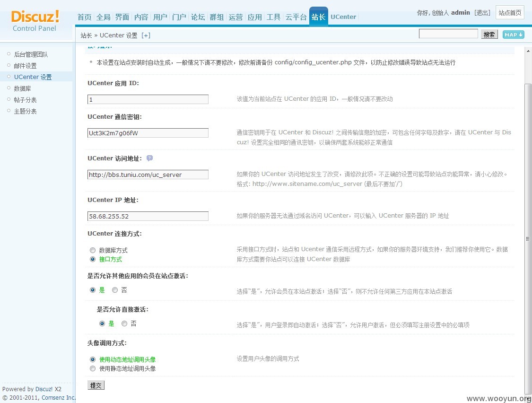The image size is (532, 403).
Task: Open the 用户 top menu
Action: (x=160, y=17)
